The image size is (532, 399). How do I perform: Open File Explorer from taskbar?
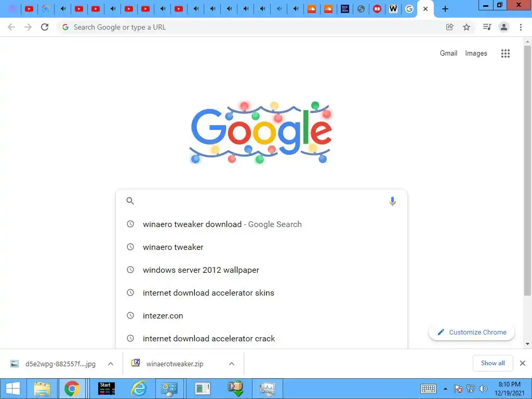pos(42,389)
